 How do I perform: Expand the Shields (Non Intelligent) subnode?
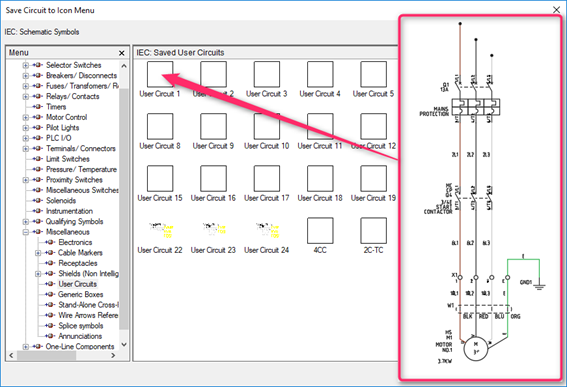pyautogui.click(x=38, y=274)
